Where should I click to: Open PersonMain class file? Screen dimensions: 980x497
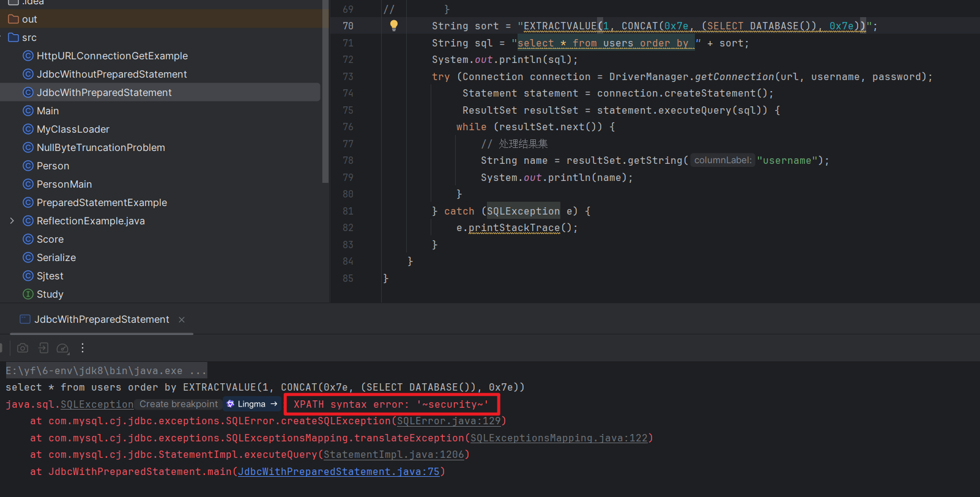(64, 184)
